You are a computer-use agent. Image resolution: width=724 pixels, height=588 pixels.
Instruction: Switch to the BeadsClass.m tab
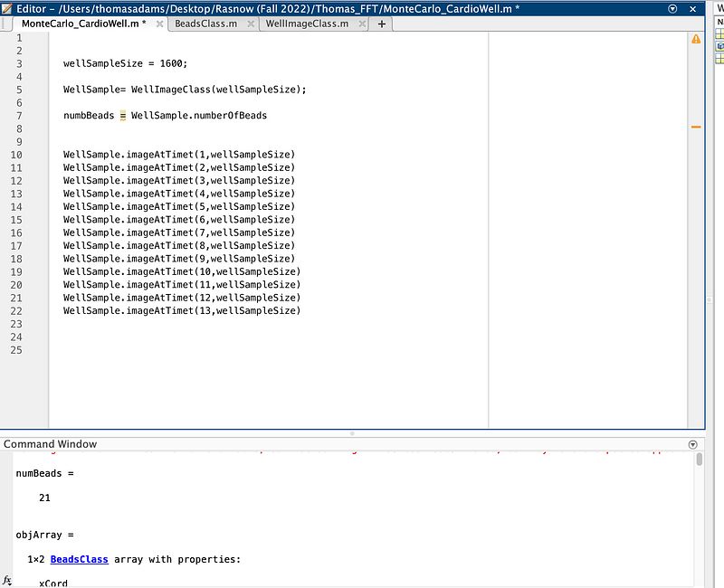(205, 24)
